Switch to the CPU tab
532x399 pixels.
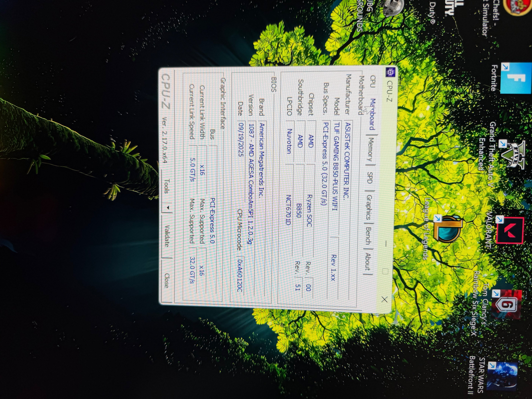click(373, 81)
